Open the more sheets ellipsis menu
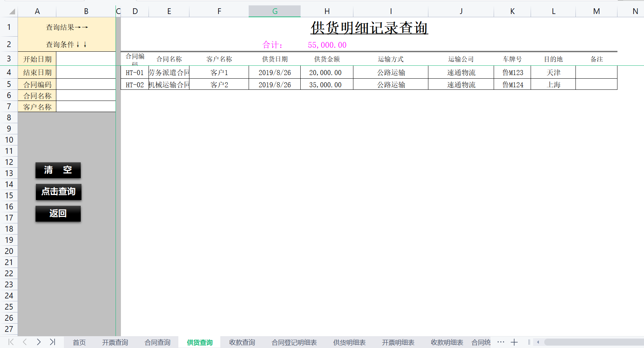 501,342
